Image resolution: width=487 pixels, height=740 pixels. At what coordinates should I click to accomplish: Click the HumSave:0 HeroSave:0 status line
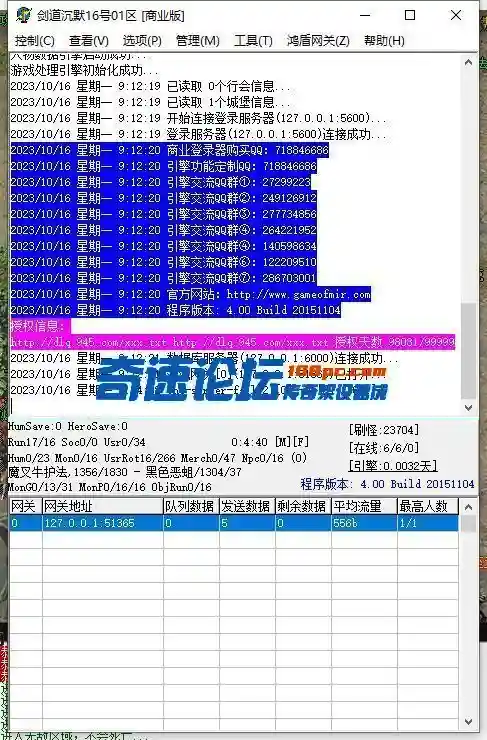(x=68, y=427)
